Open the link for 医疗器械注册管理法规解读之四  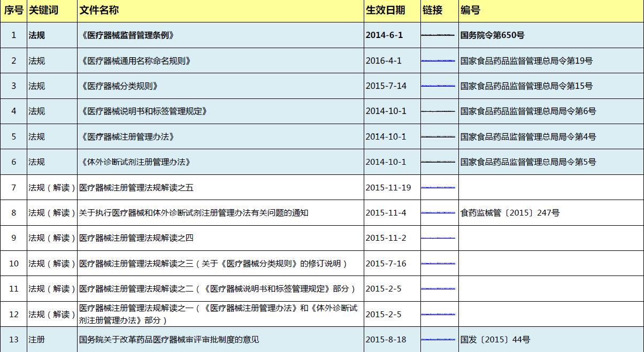click(438, 238)
